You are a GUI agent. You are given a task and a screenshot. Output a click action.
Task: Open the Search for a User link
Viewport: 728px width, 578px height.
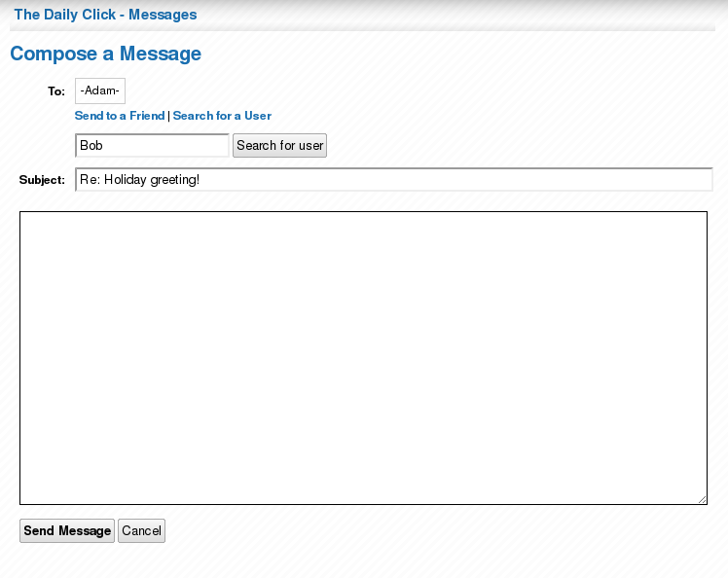click(x=222, y=116)
